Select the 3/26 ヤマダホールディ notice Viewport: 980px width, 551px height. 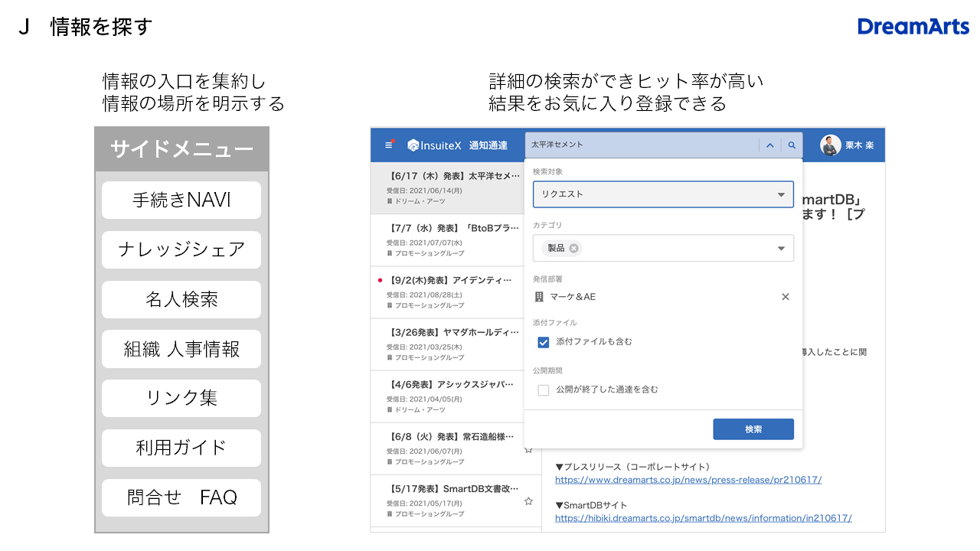447,344
